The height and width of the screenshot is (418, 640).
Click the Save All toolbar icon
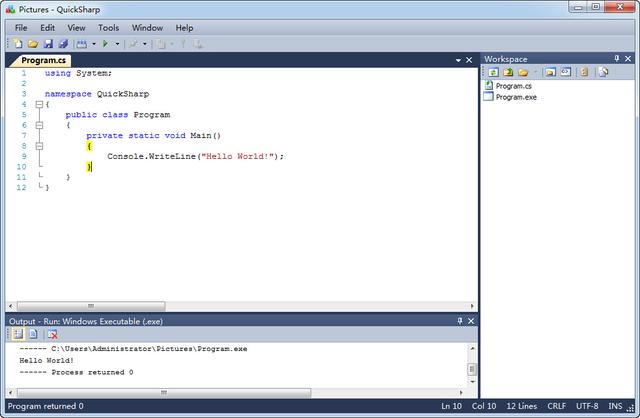[x=63, y=44]
